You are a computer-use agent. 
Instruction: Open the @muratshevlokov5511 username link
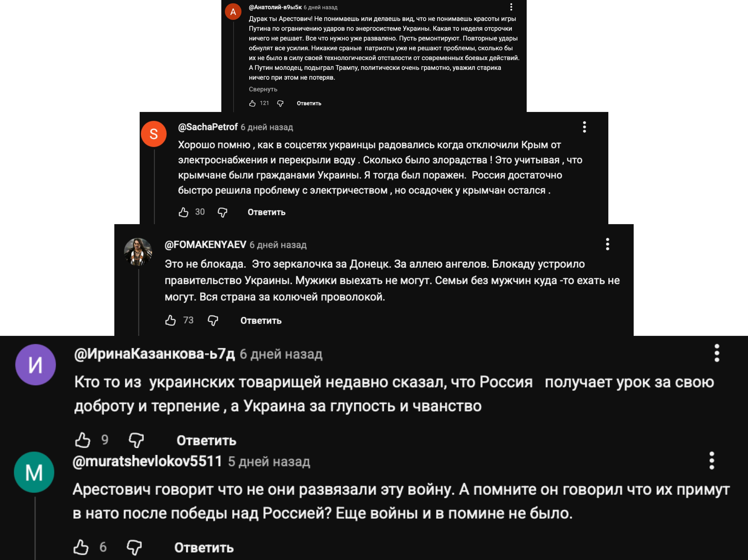coord(147,461)
